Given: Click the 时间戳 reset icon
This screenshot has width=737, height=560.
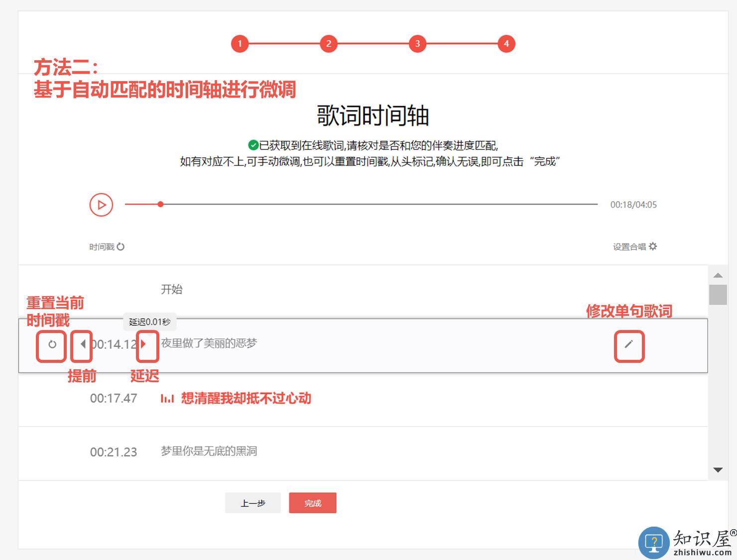Looking at the screenshot, I should tap(121, 246).
